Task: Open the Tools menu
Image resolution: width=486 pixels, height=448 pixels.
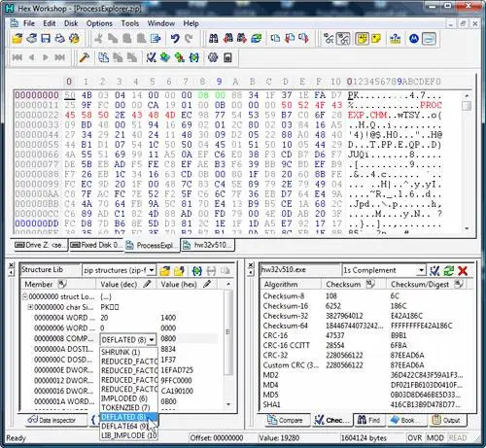Action: pyautogui.click(x=130, y=23)
